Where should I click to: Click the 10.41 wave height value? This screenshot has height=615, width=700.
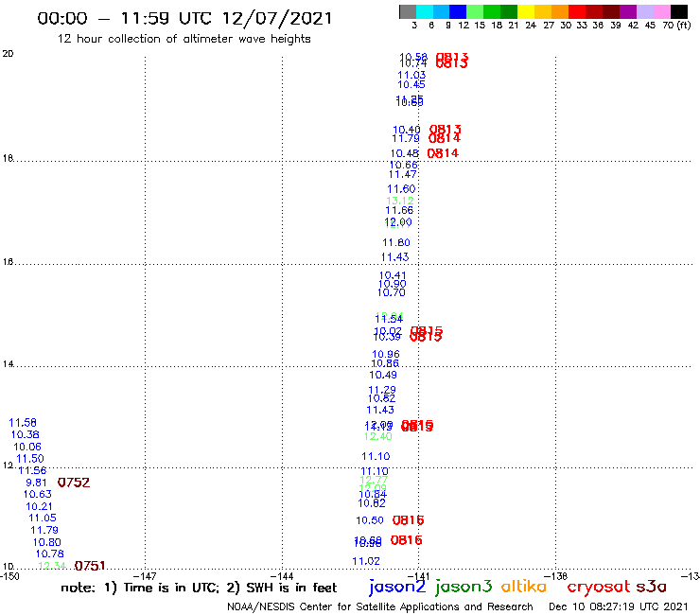(393, 275)
